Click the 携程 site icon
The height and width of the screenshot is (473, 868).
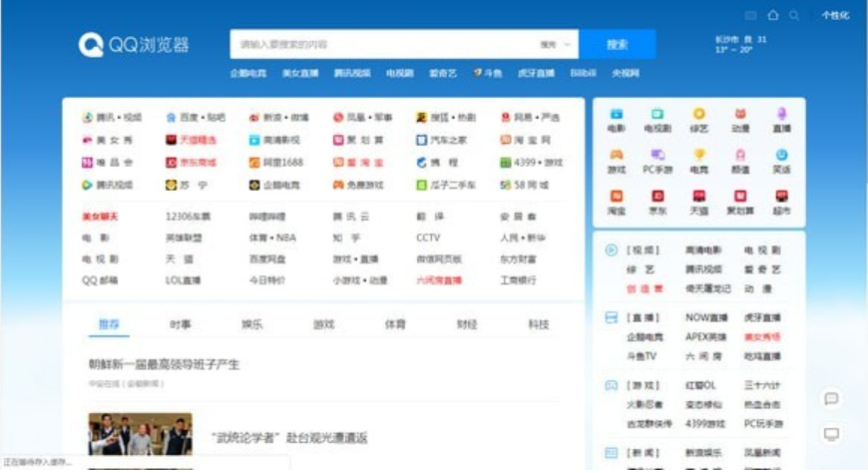(x=421, y=163)
